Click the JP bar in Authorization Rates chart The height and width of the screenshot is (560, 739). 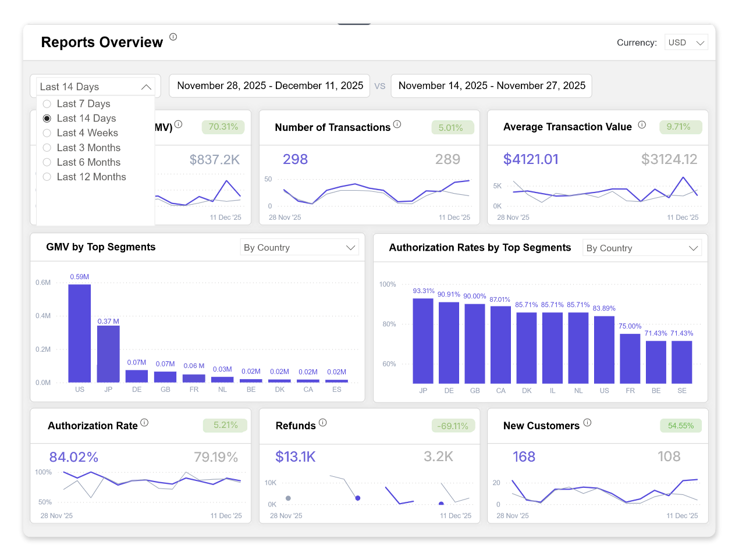tap(423, 341)
